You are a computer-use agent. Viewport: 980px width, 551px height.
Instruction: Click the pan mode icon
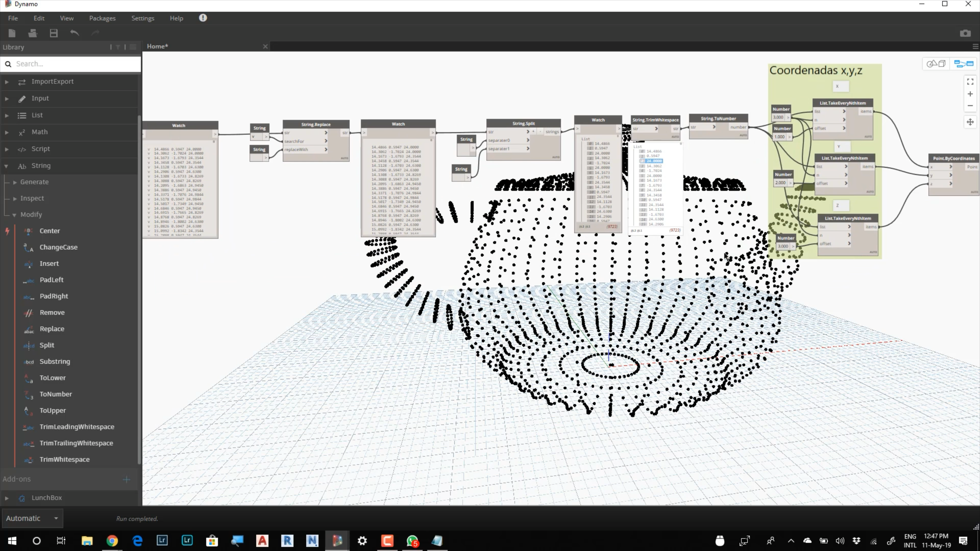coord(970,122)
